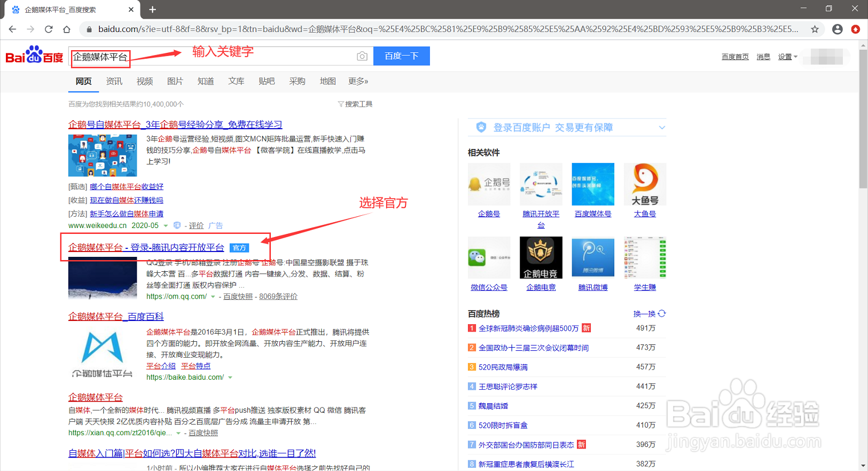868x471 pixels.
Task: Switch to the 视频 tab
Action: 144,81
